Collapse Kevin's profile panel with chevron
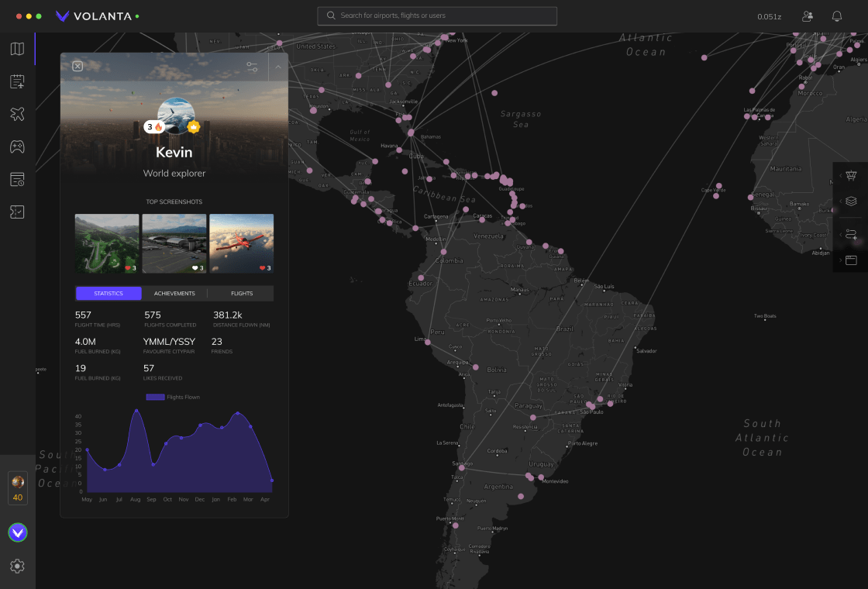Image resolution: width=868 pixels, height=589 pixels. pyautogui.click(x=278, y=67)
